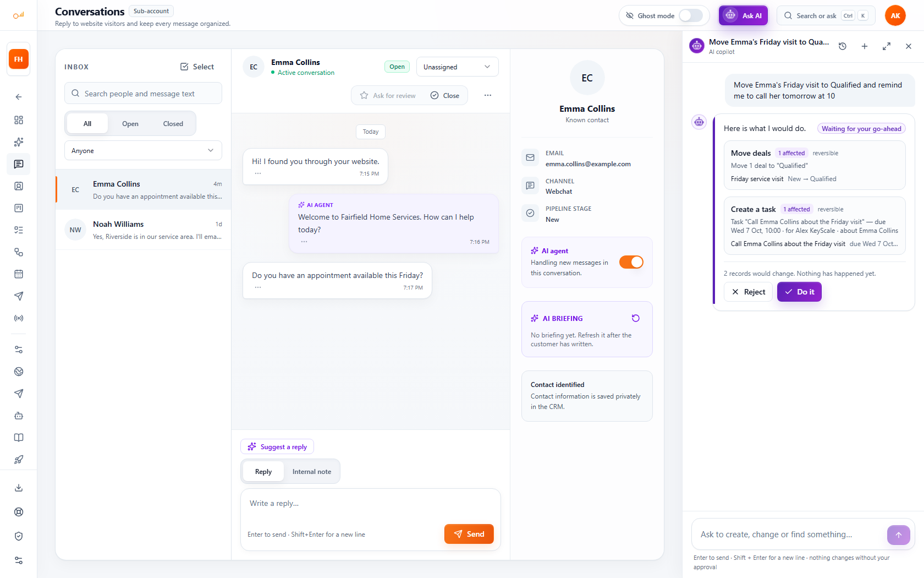
Task: Open the dashboard grid icon in sidebar
Action: pyautogui.click(x=19, y=120)
